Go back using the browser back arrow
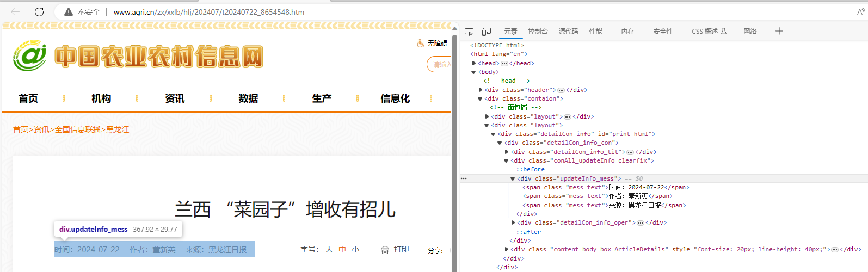The height and width of the screenshot is (272, 868). click(15, 11)
